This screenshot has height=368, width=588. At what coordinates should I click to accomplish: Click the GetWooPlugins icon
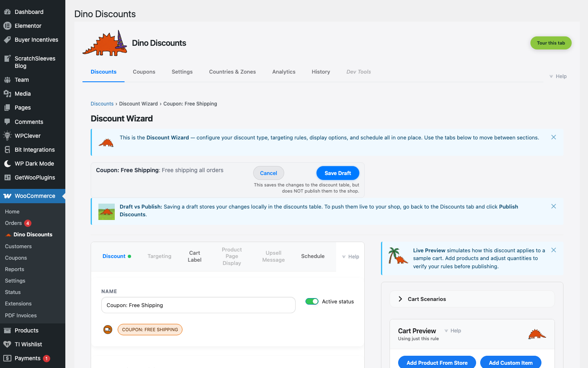(x=7, y=177)
